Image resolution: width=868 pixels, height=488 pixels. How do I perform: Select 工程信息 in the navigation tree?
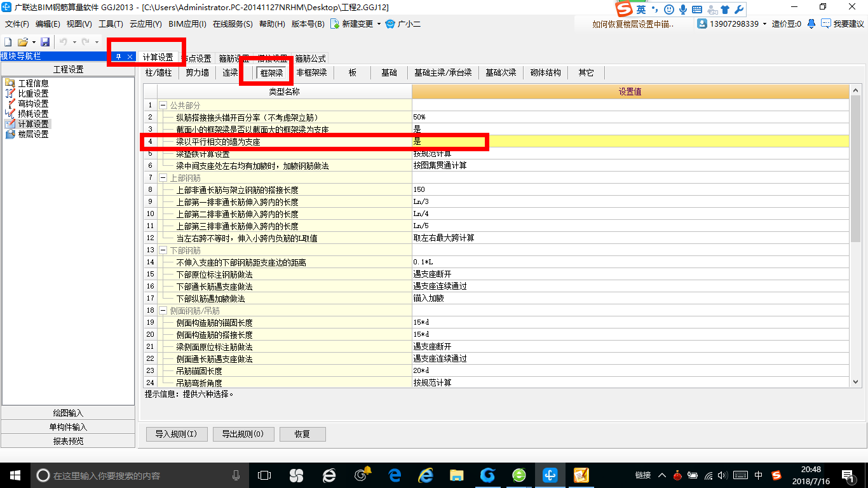pos(33,83)
